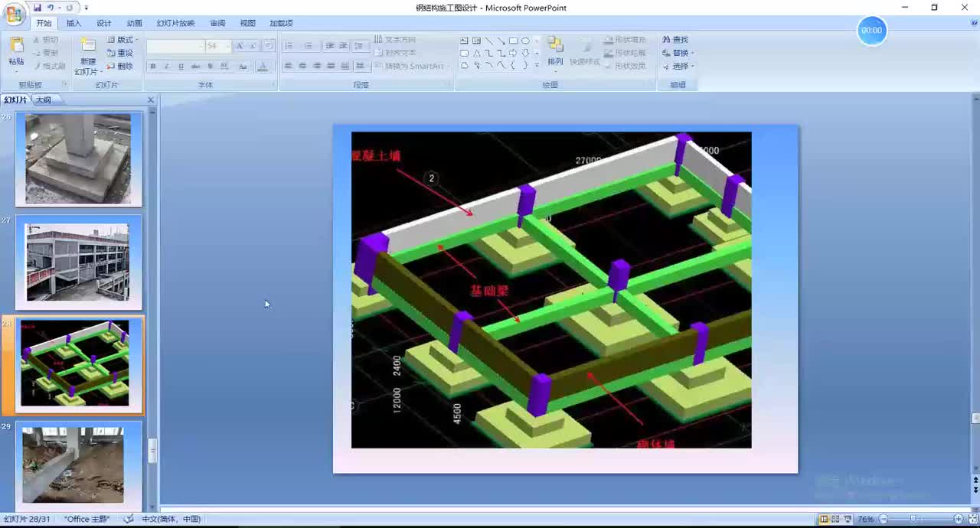This screenshot has height=528, width=980.
Task: Click 查找 to find text
Action: 675,40
